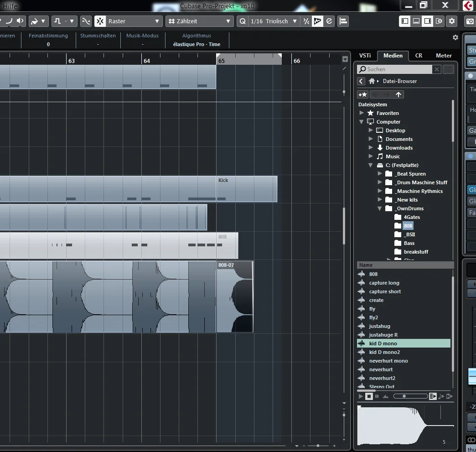
Task: Navigate up one folder level
Action: [x=398, y=94]
